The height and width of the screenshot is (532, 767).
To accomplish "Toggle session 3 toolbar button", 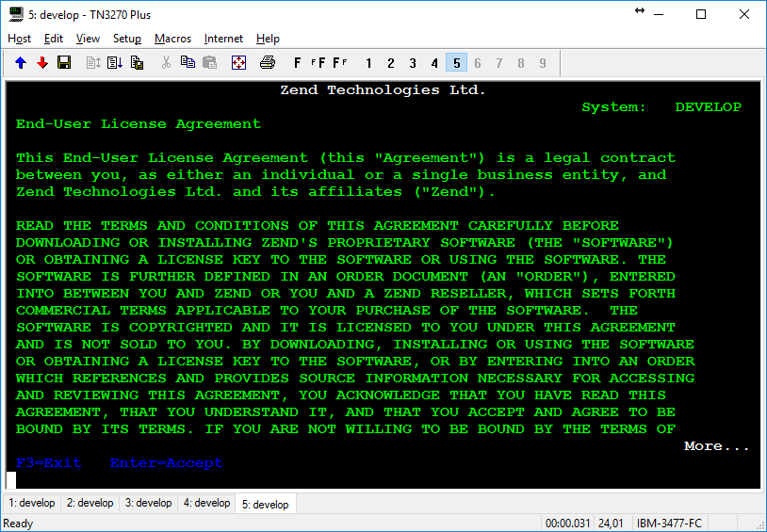I will click(x=413, y=63).
